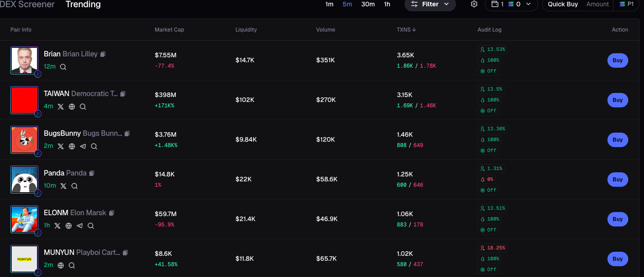Switch to the 1m timeframe
Screen dimensions: 644x277
[x=329, y=4]
